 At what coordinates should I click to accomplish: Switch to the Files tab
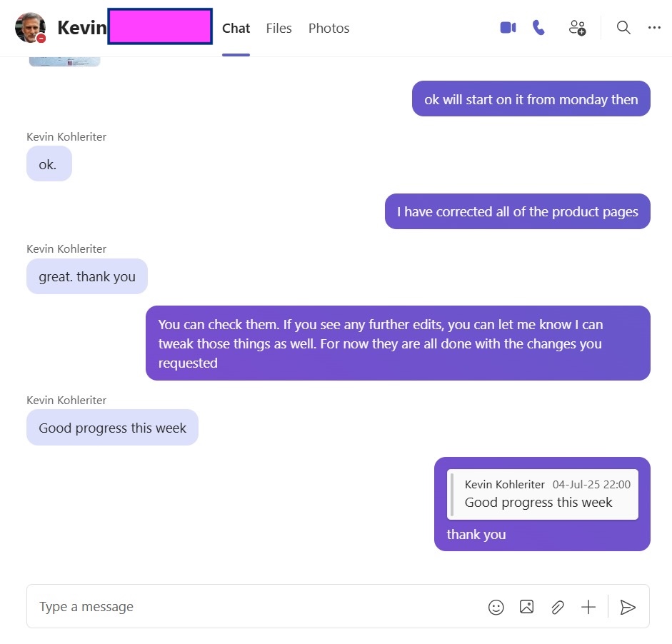pos(279,29)
